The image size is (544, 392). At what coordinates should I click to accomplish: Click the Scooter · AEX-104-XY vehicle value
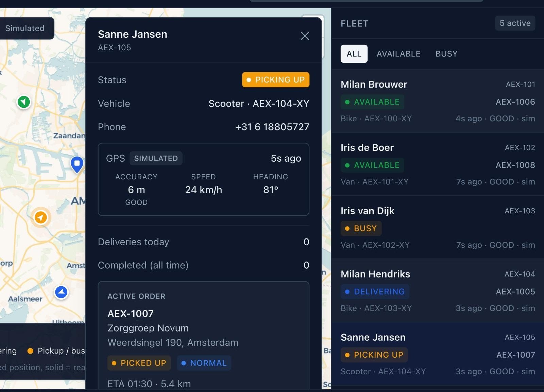[259, 104]
